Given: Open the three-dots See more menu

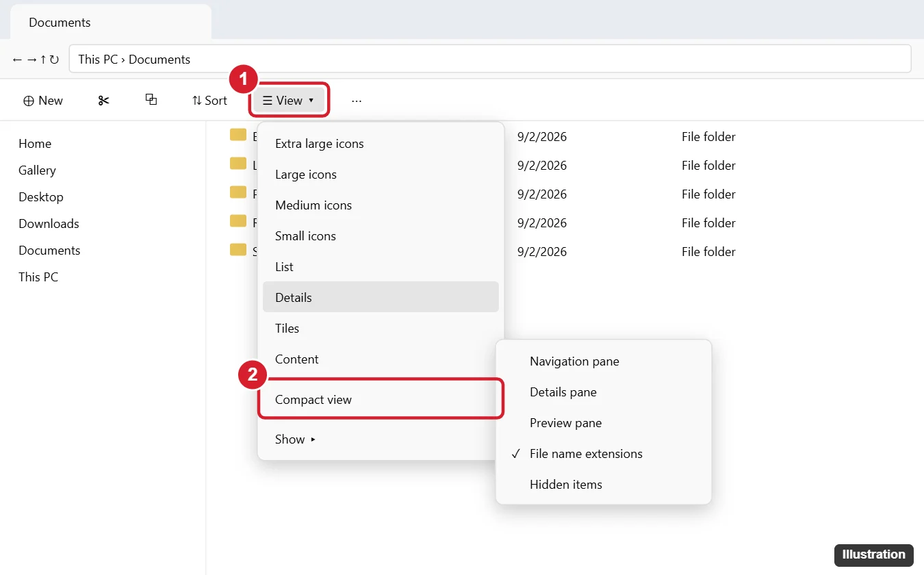Looking at the screenshot, I should point(357,101).
